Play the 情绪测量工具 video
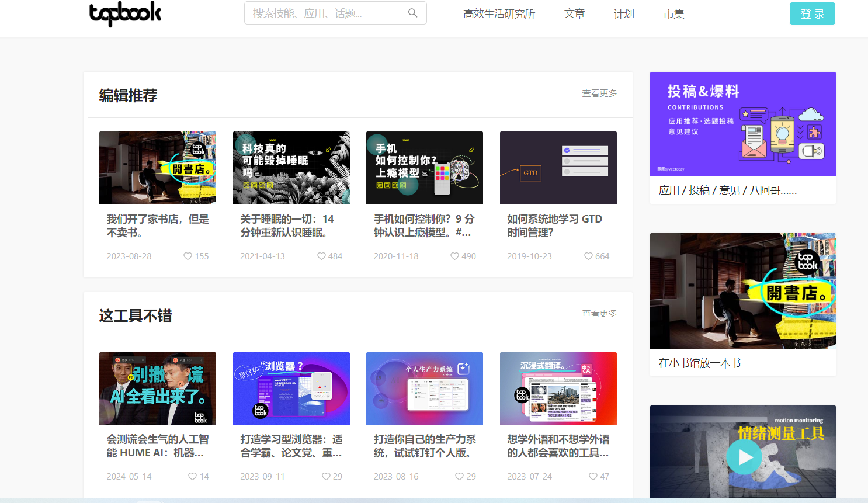This screenshot has height=503, width=868. 744,456
